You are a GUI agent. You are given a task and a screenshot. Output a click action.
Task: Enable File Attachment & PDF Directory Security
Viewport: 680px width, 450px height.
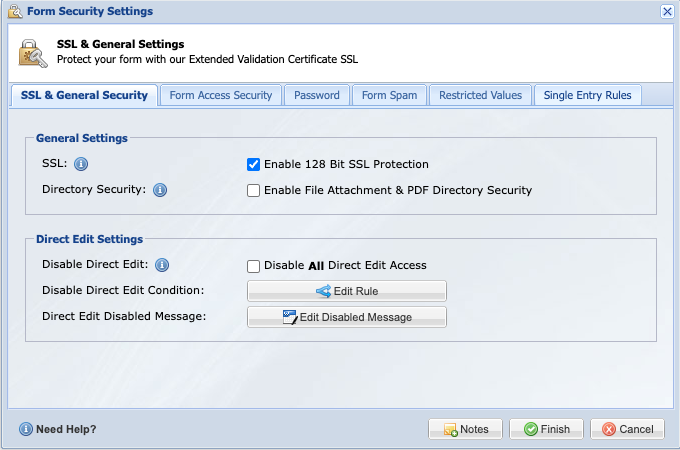253,190
